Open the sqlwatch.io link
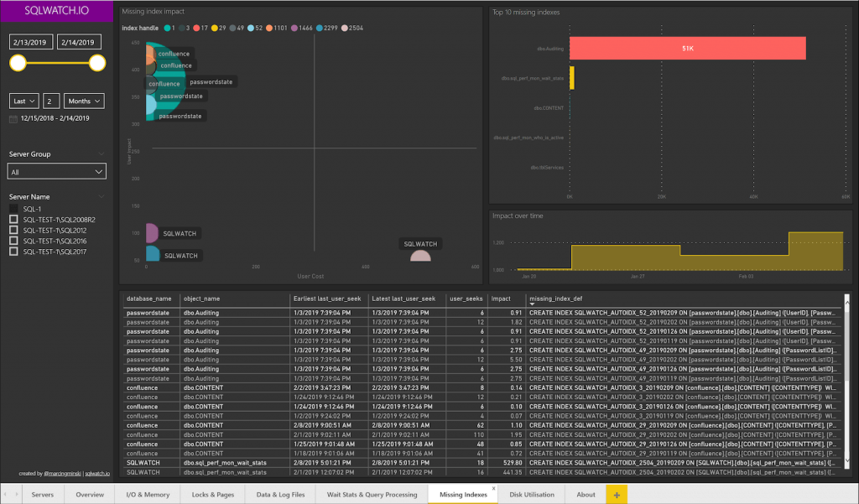 97,474
